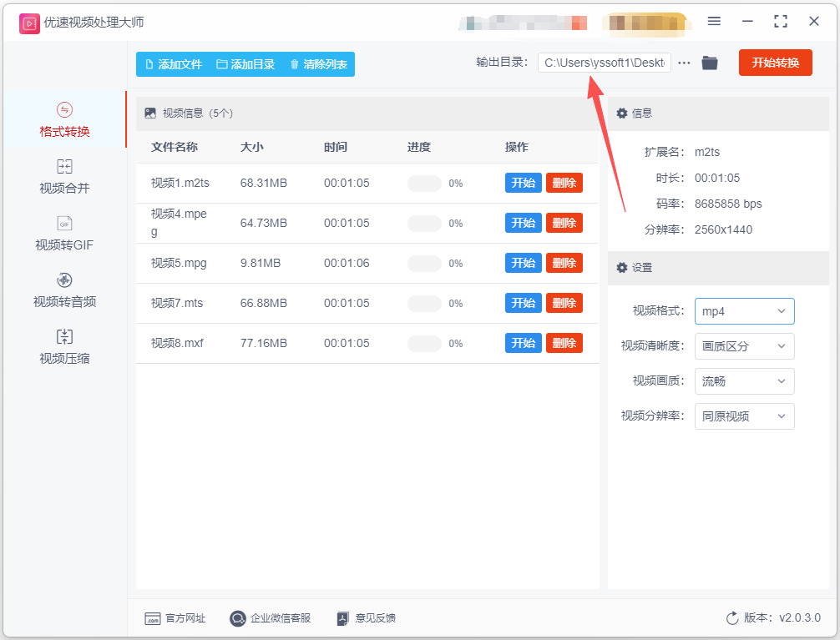The width and height of the screenshot is (840, 640).
Task: Open output folder via folder icon
Action: pyautogui.click(x=710, y=63)
